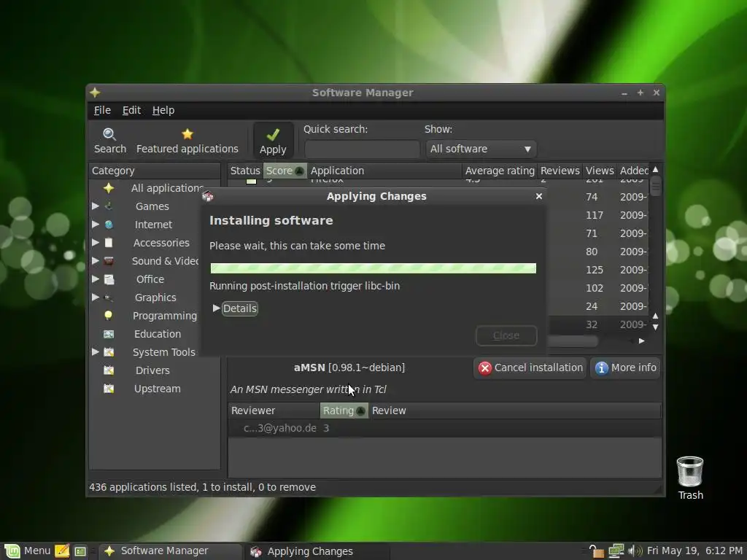
Task: Open the Edit menu
Action: (131, 110)
